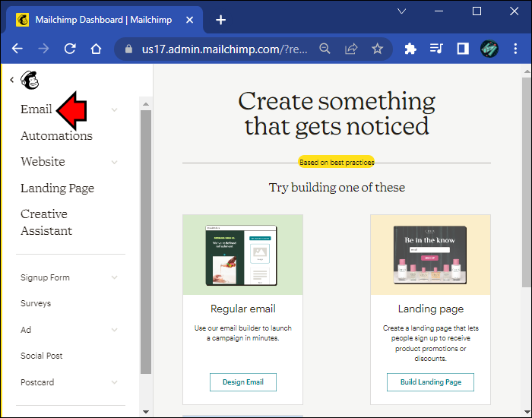Expand the Email submenu chevron

(x=114, y=109)
